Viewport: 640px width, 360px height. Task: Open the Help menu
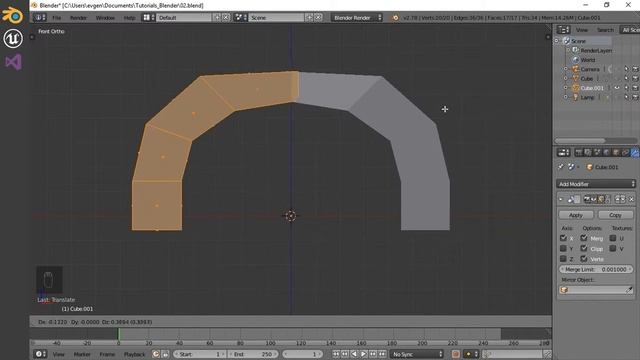tap(129, 18)
